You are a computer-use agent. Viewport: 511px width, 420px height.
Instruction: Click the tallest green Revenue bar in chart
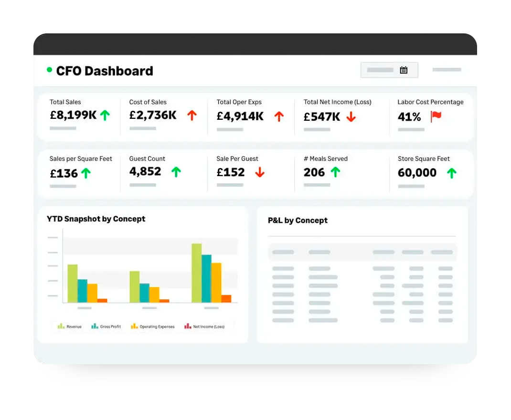(196, 273)
